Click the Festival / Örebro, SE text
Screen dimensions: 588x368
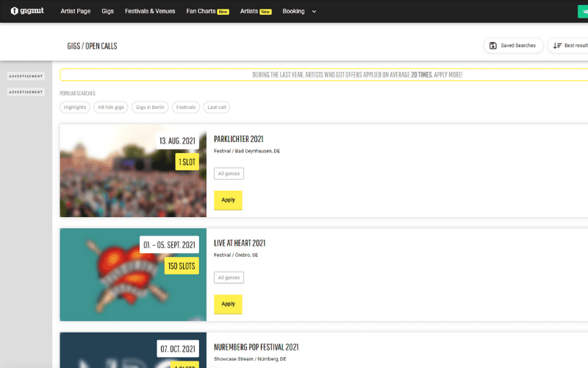pyautogui.click(x=236, y=255)
